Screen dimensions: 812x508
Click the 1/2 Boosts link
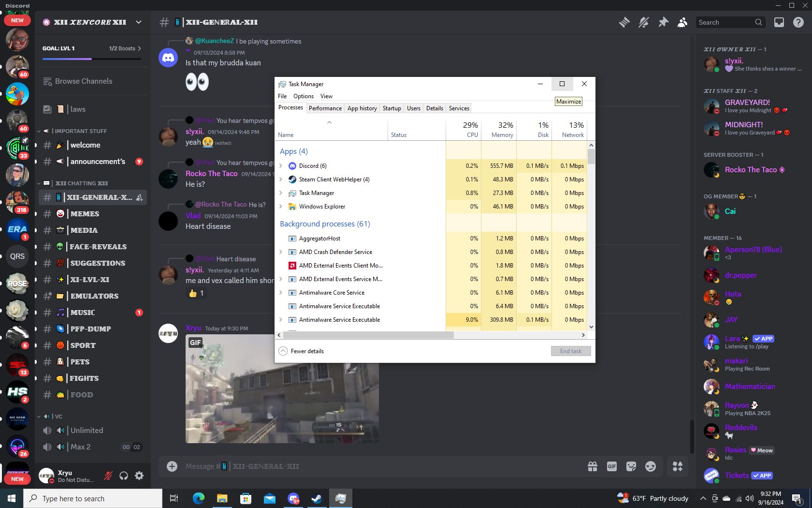125,48
